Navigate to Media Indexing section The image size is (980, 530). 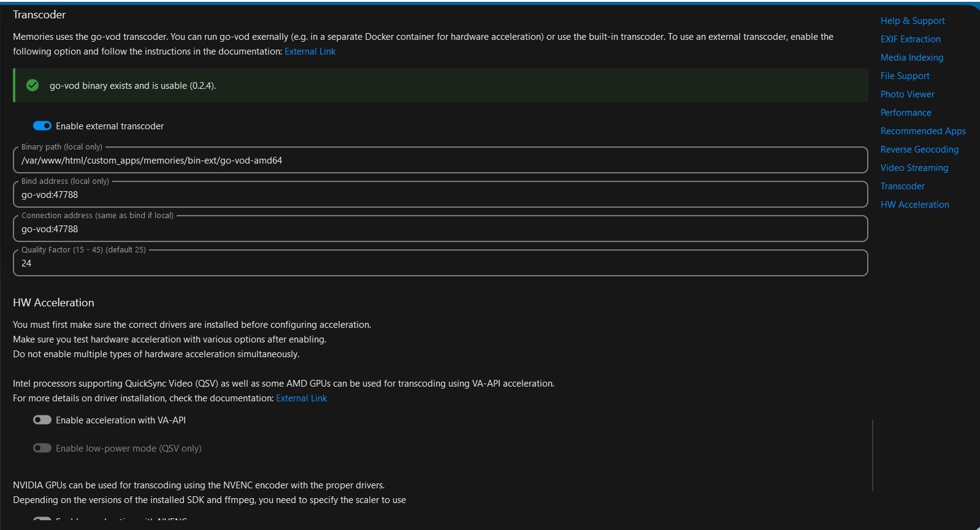pyautogui.click(x=911, y=58)
